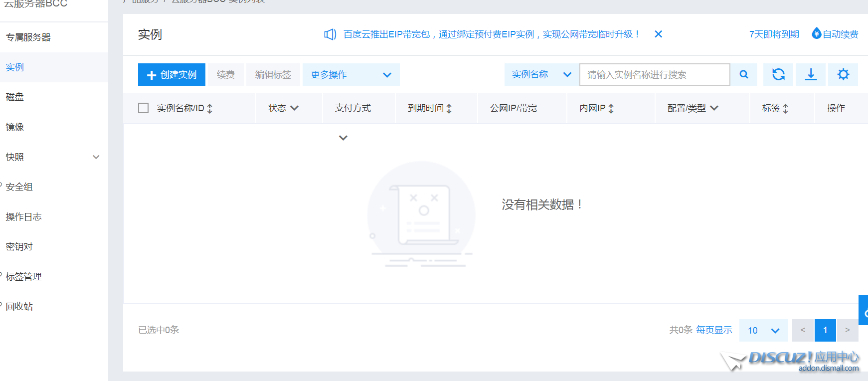Expand the 状态 filter dropdown
Viewport: 868px width, 381px height.
[294, 108]
